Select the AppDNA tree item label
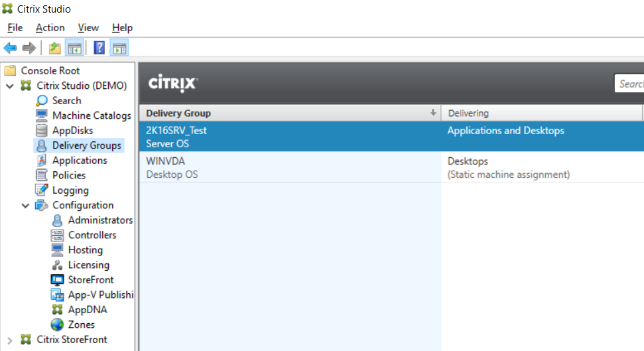The width and height of the screenshot is (644, 351). (88, 309)
